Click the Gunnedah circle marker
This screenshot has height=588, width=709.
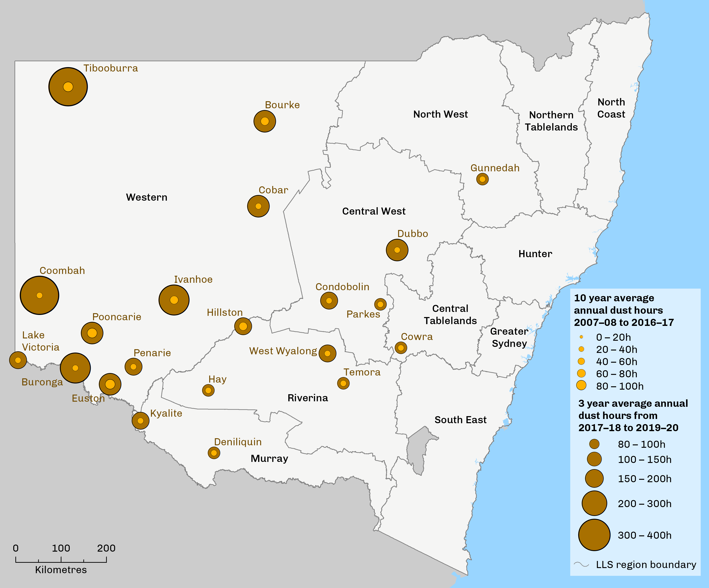(x=482, y=179)
